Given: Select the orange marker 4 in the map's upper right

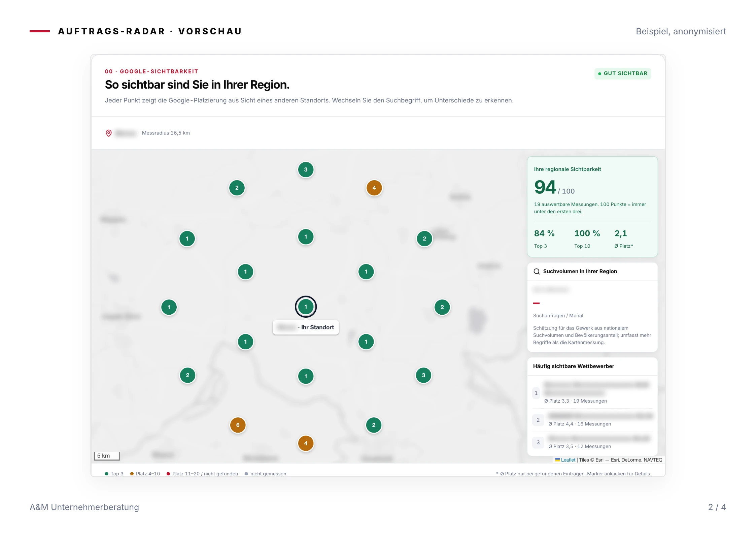Looking at the screenshot, I should (374, 188).
